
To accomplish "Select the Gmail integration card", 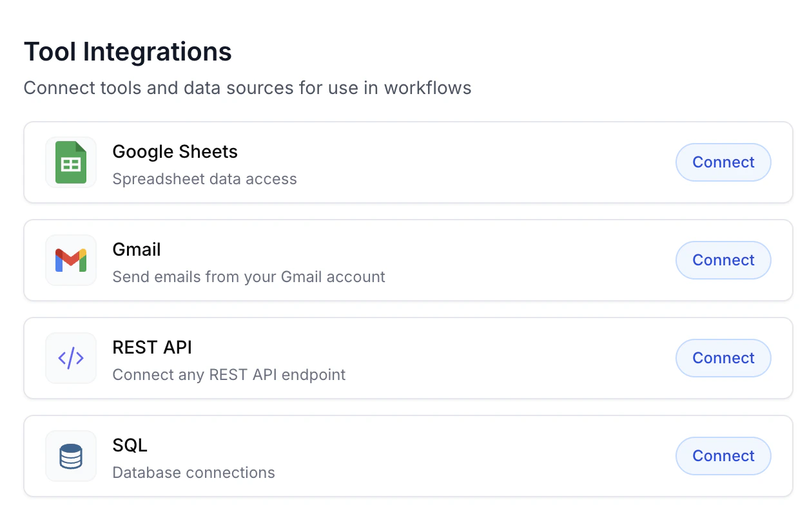I will 408,260.
